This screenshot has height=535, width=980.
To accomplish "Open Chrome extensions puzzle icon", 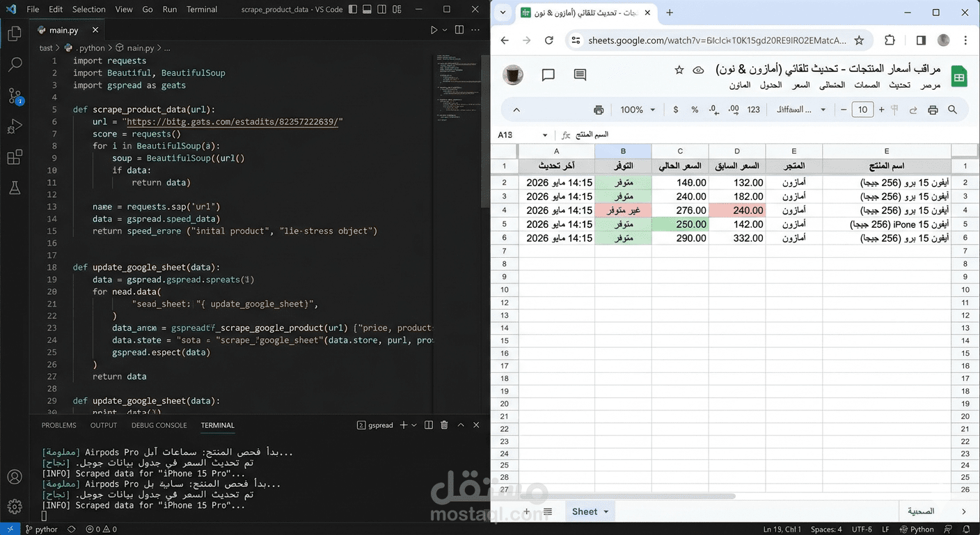I will [x=890, y=40].
